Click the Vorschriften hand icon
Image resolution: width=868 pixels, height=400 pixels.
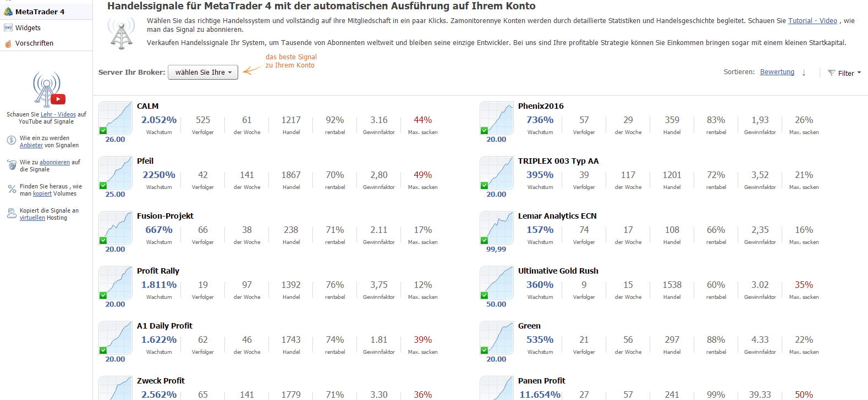(x=8, y=43)
